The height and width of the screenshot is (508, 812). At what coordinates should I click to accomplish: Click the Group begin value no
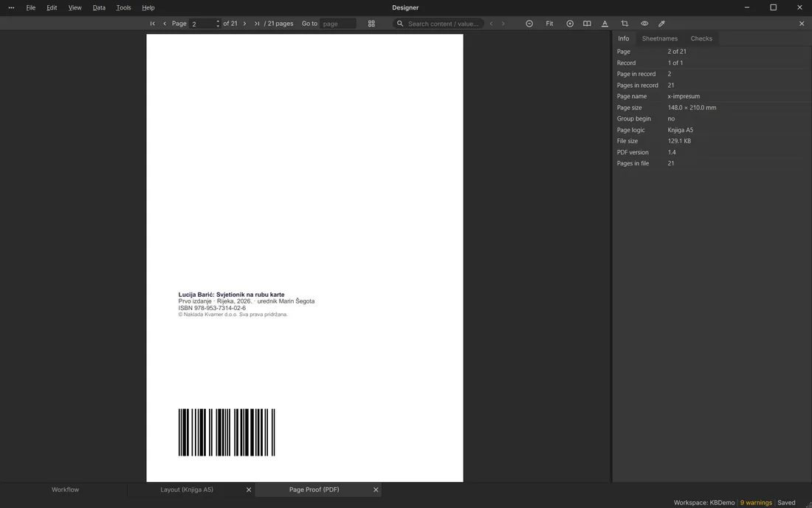[x=671, y=119]
